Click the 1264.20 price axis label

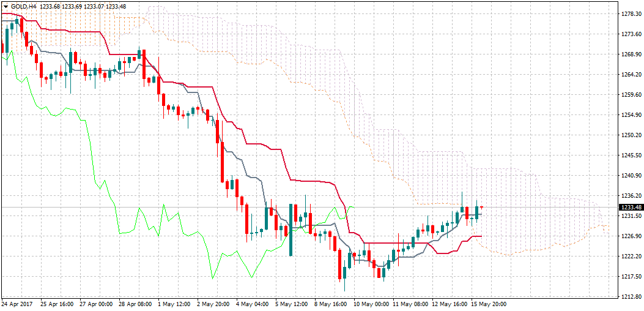point(628,75)
